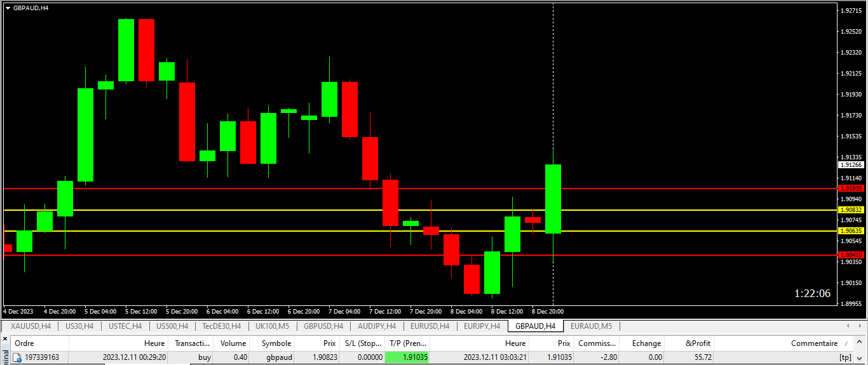868x365 pixels.
Task: Click the 1.91266 current price label
Action: pos(851,164)
